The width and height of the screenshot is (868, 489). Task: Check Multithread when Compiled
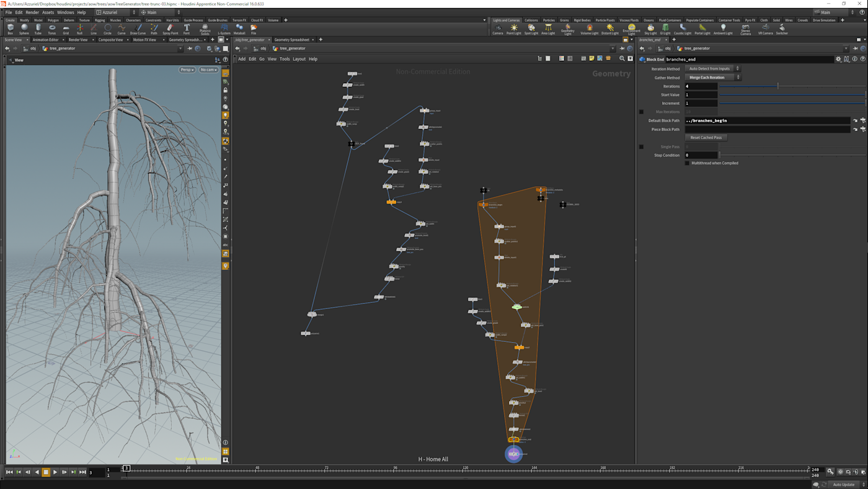tap(687, 163)
